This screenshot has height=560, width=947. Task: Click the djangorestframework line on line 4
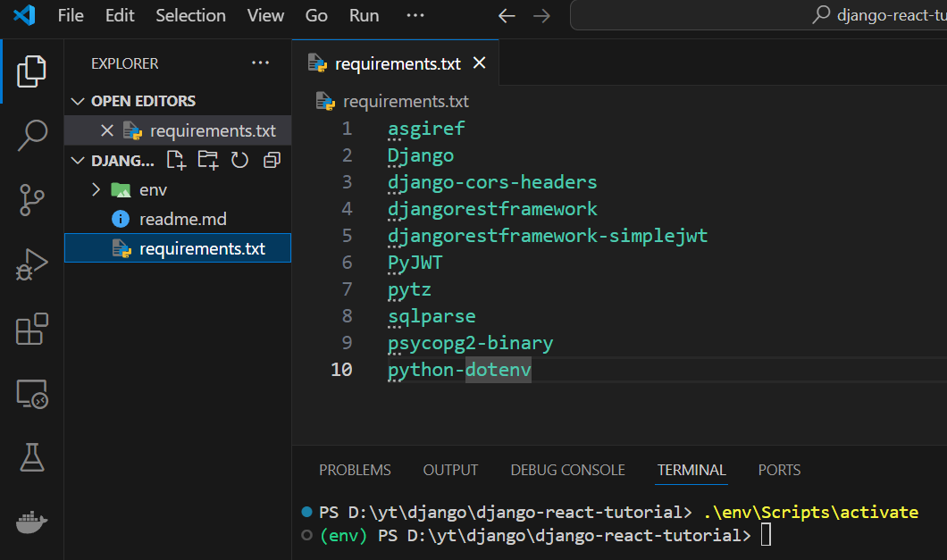pos(492,209)
